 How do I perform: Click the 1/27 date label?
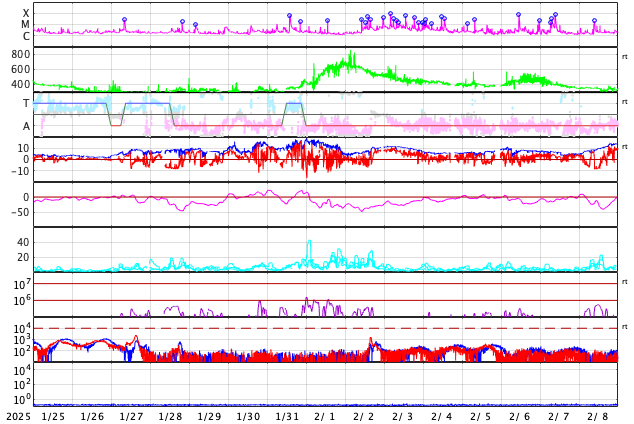[x=131, y=417]
